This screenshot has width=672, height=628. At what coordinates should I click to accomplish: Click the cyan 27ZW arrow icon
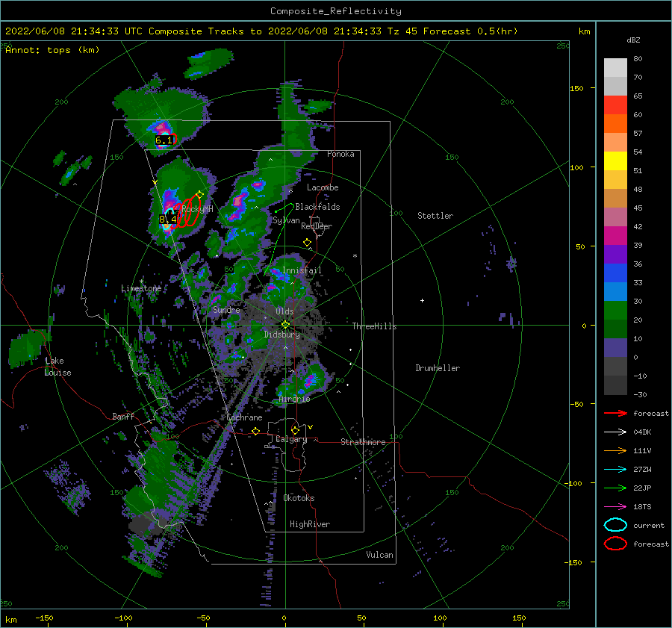(x=615, y=470)
